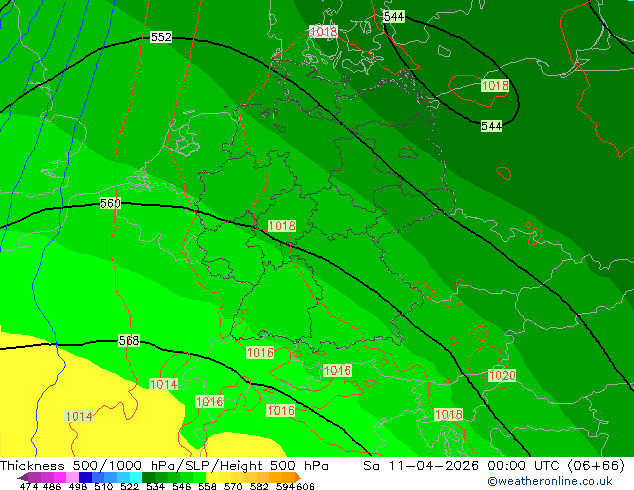Click the legend value 534
The width and height of the screenshot is (634, 490).
(155, 486)
